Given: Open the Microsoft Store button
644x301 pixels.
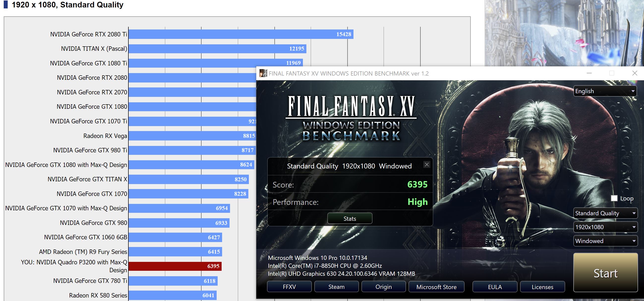Looking at the screenshot, I should click(x=437, y=287).
